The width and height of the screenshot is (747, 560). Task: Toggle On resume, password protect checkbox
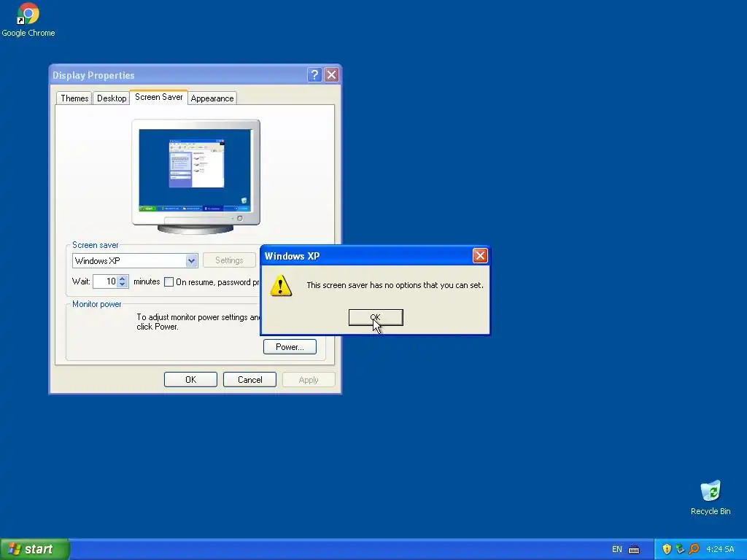coord(169,282)
